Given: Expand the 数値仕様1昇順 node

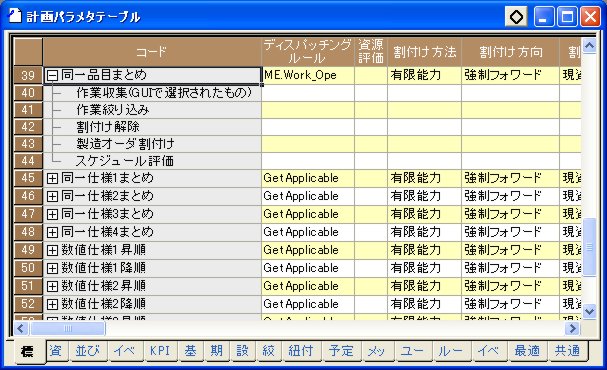Looking at the screenshot, I should pos(52,250).
